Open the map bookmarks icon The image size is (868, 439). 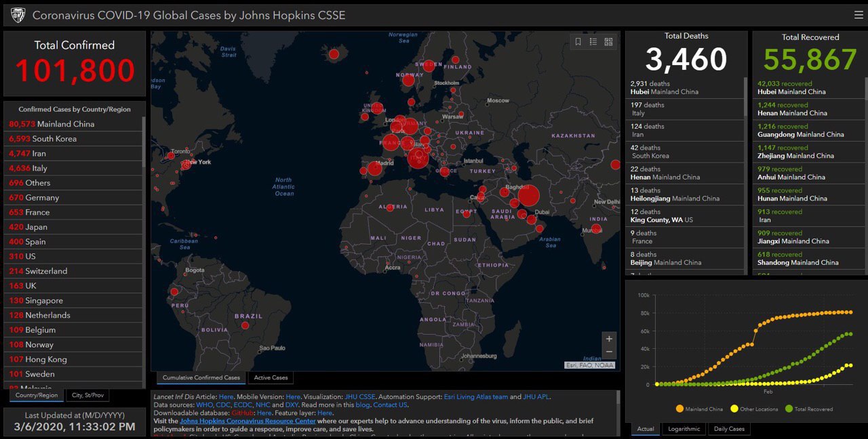click(578, 41)
